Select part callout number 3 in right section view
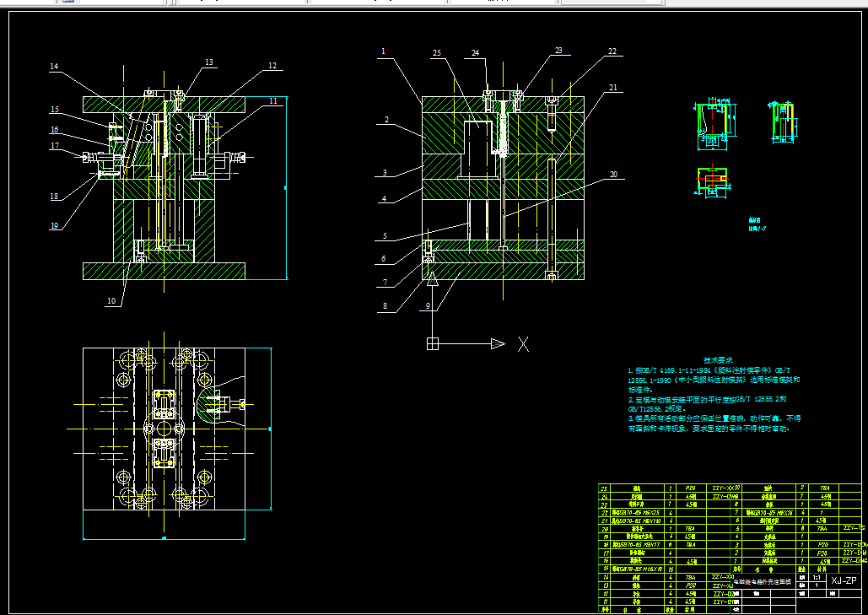 pyautogui.click(x=385, y=172)
